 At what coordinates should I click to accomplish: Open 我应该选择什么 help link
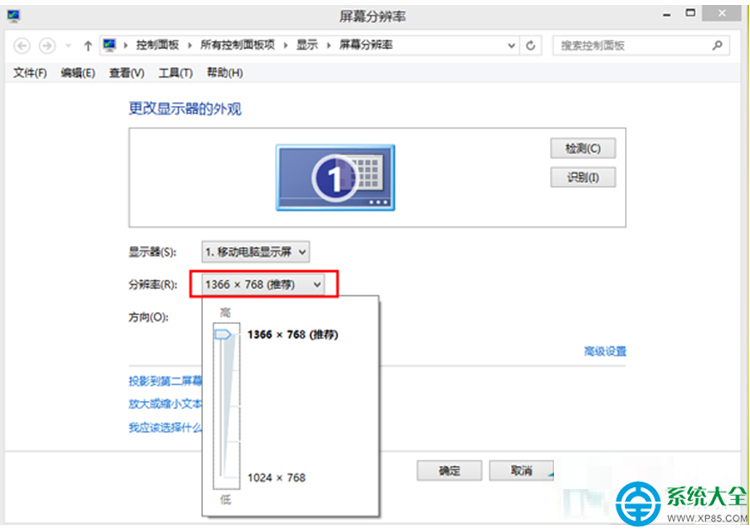click(165, 427)
